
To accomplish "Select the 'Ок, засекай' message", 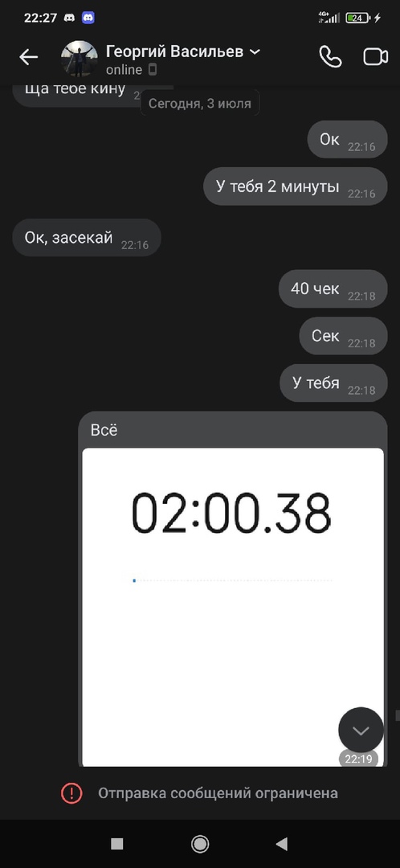I will [x=87, y=237].
